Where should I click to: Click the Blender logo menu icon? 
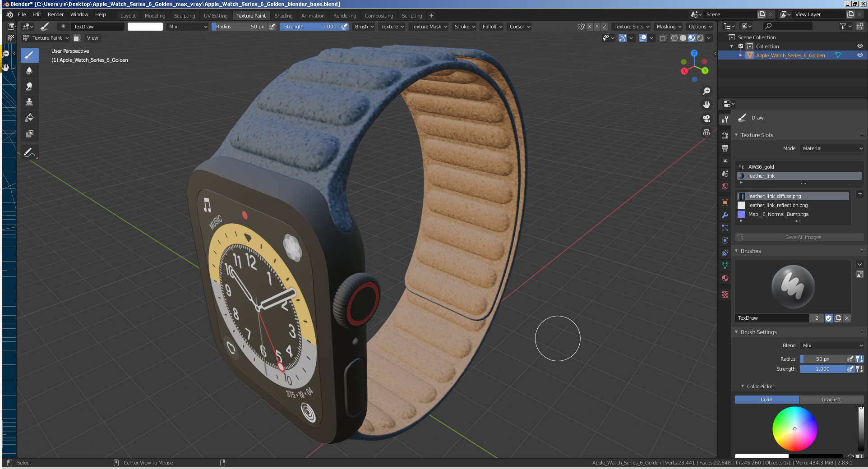(9, 14)
